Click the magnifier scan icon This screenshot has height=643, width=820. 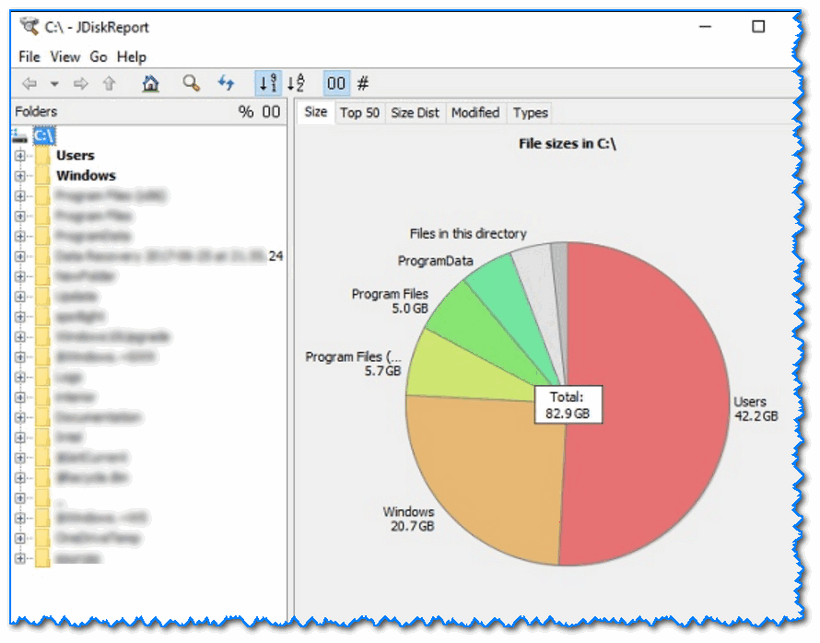pos(190,84)
